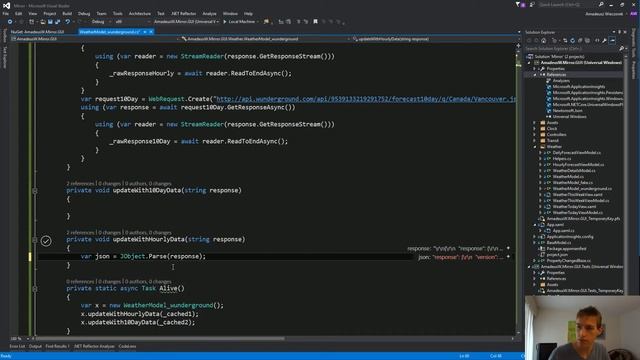Open the Error List tab at the bottom
The image size is (640, 360).
coord(17,347)
